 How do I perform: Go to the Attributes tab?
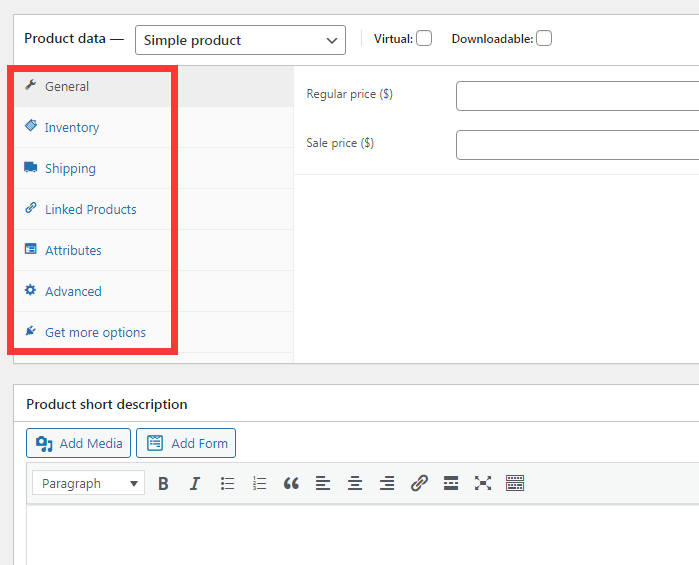click(154, 250)
